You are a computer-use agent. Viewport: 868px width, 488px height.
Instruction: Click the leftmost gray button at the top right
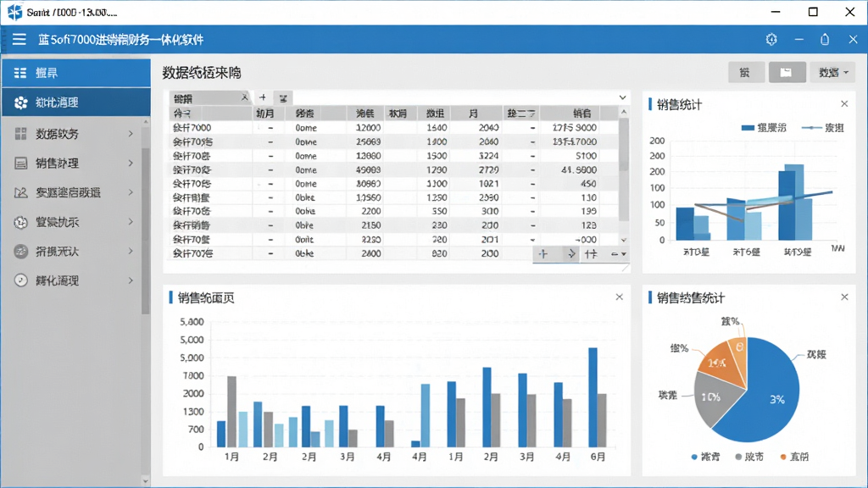pos(745,73)
